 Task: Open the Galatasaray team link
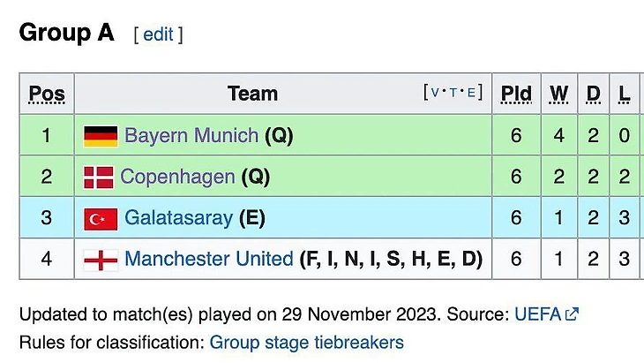pyautogui.click(x=179, y=218)
